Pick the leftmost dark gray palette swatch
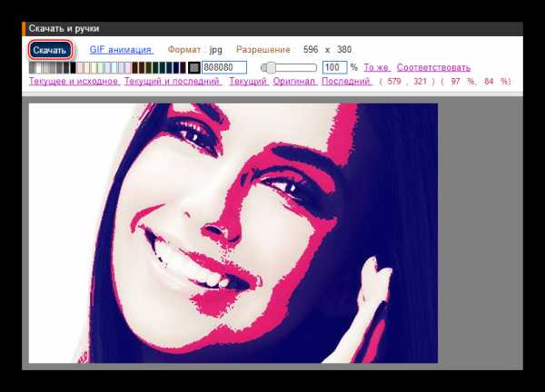The height and width of the screenshot is (392, 545). pos(33,67)
